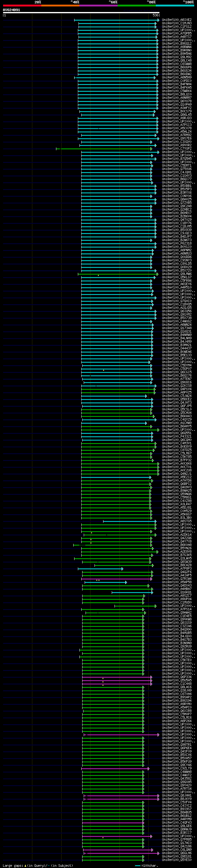Select hit label UniRef100_Q6GLH6

(177, 853)
